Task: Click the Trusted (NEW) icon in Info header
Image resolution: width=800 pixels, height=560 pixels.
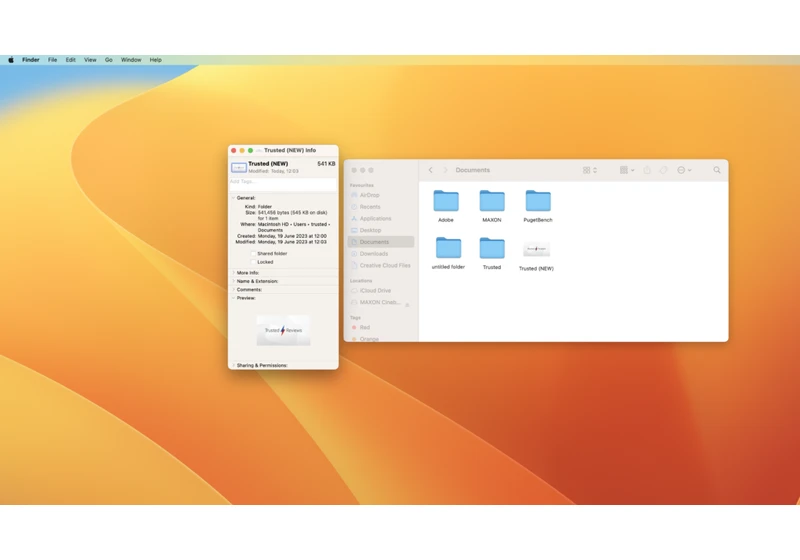Action: click(x=239, y=167)
